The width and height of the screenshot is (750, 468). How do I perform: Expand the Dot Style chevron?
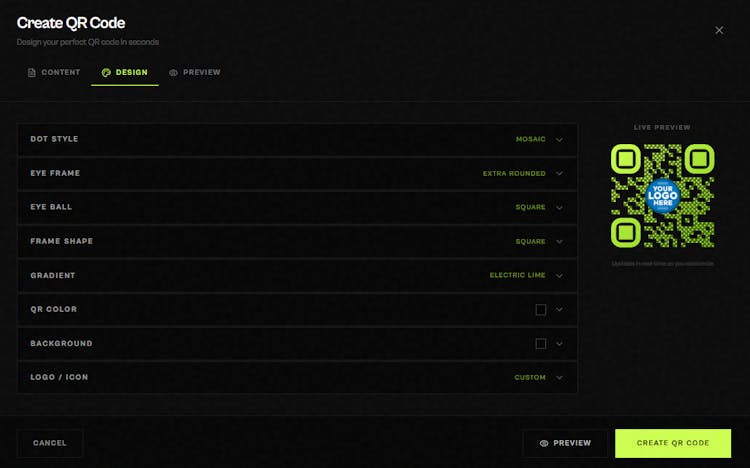pyautogui.click(x=560, y=140)
